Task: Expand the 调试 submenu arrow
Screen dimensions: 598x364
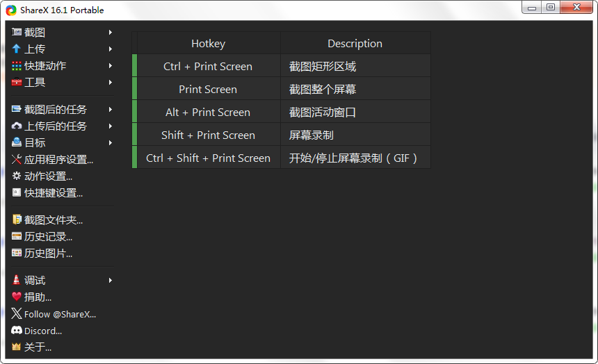Action: point(111,281)
